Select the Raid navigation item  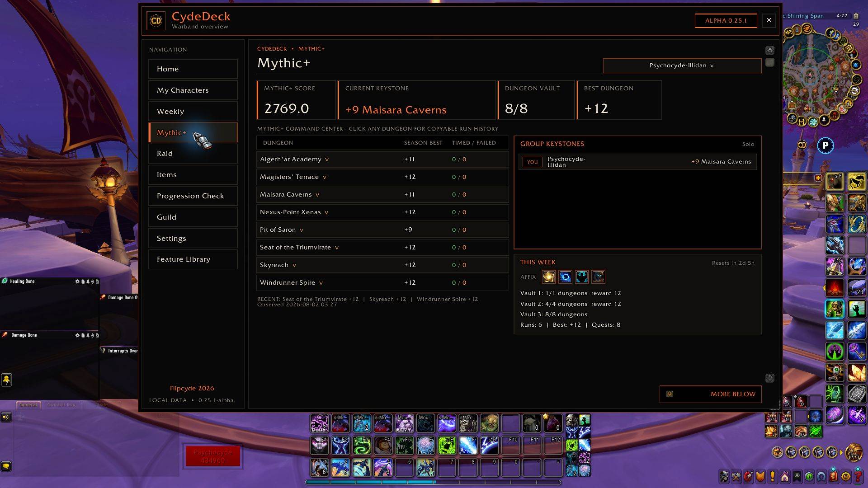(193, 154)
